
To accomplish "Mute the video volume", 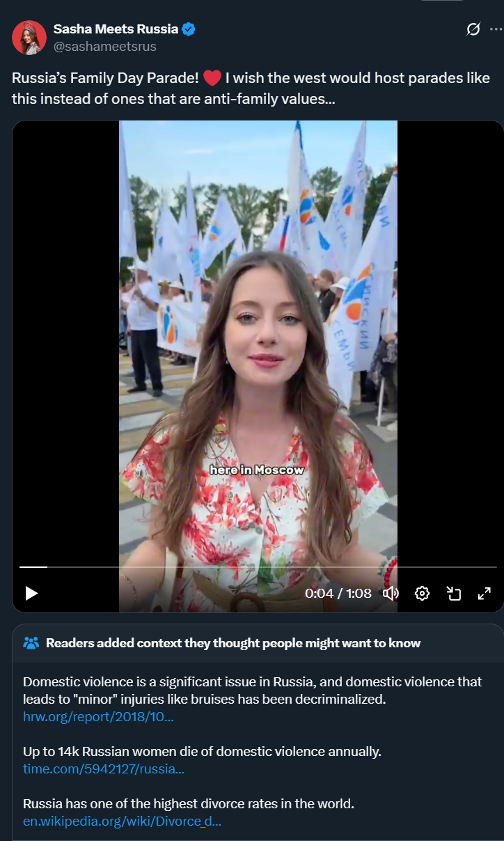I will (391, 593).
